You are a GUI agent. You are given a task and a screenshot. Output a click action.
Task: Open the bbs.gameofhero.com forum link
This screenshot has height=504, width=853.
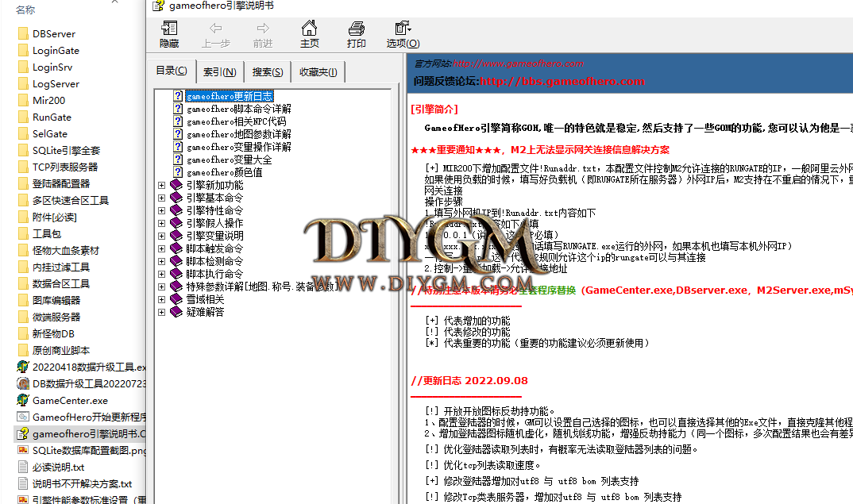pyautogui.click(x=562, y=81)
